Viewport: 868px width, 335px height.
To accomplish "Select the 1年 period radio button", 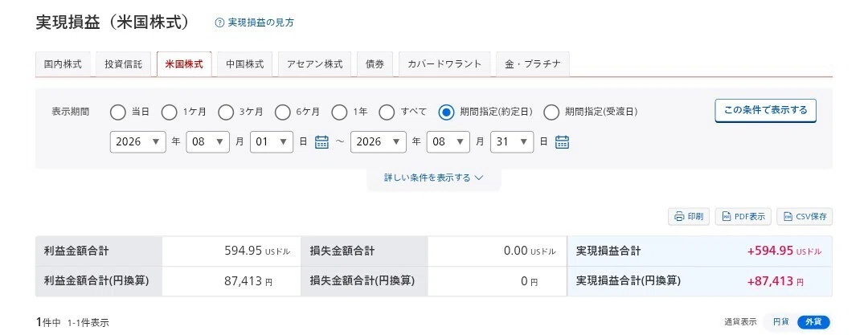I will [339, 112].
